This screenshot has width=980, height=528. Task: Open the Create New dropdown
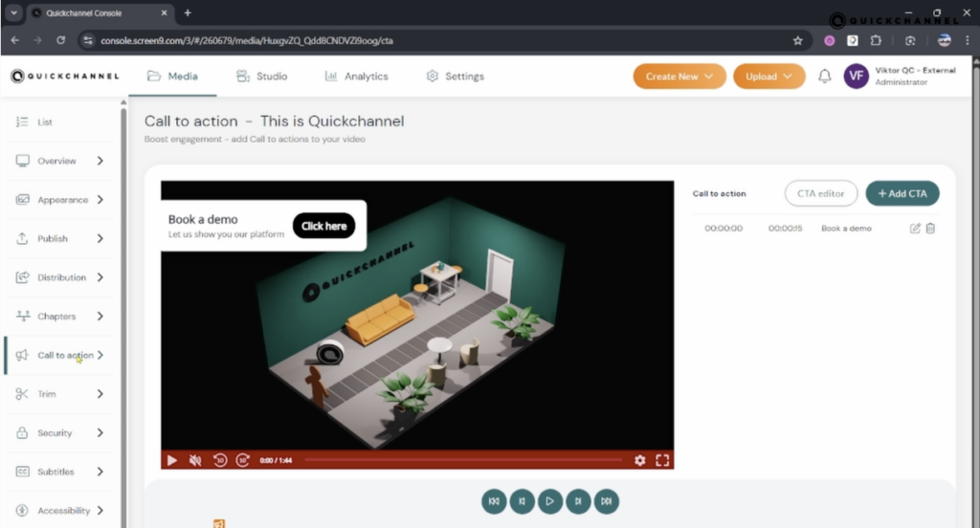tap(679, 77)
